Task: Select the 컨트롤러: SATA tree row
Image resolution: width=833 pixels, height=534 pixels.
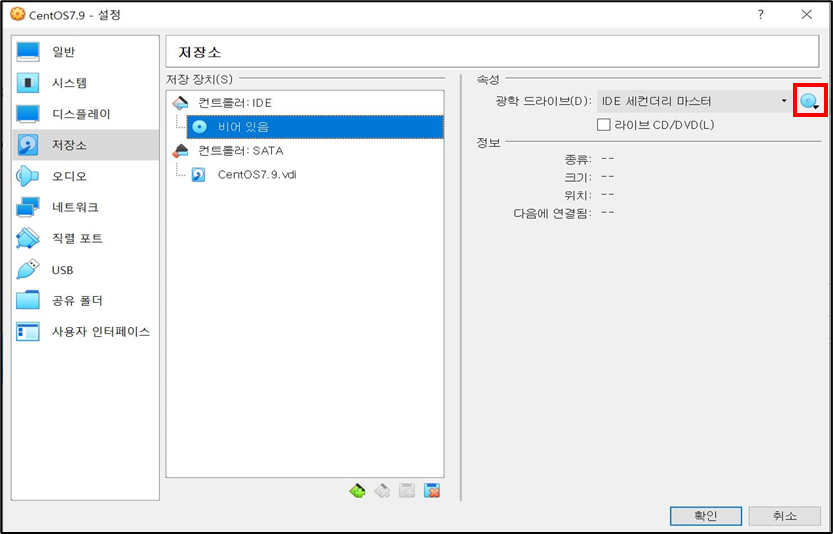Action: 305,151
